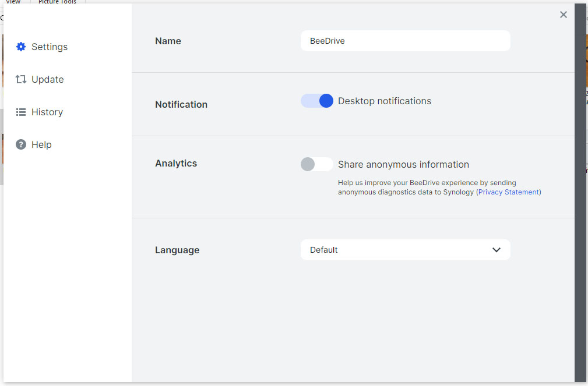Image resolution: width=588 pixels, height=386 pixels.
Task: Open the Privacy Statement link
Action: click(x=508, y=192)
